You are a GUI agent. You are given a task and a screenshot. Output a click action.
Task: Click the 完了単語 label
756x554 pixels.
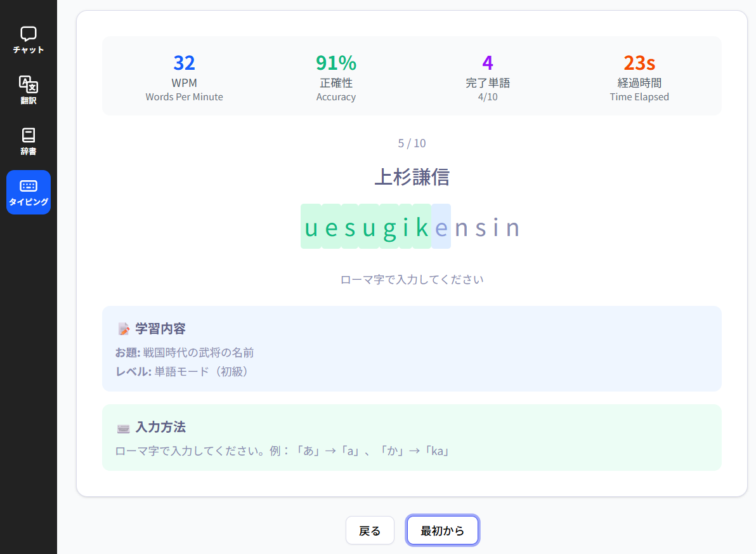(488, 83)
